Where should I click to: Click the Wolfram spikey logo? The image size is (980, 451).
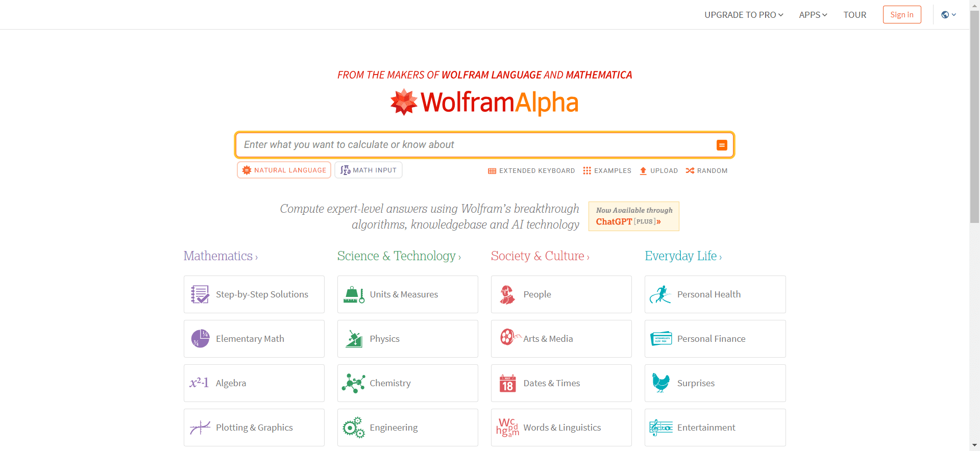click(404, 102)
